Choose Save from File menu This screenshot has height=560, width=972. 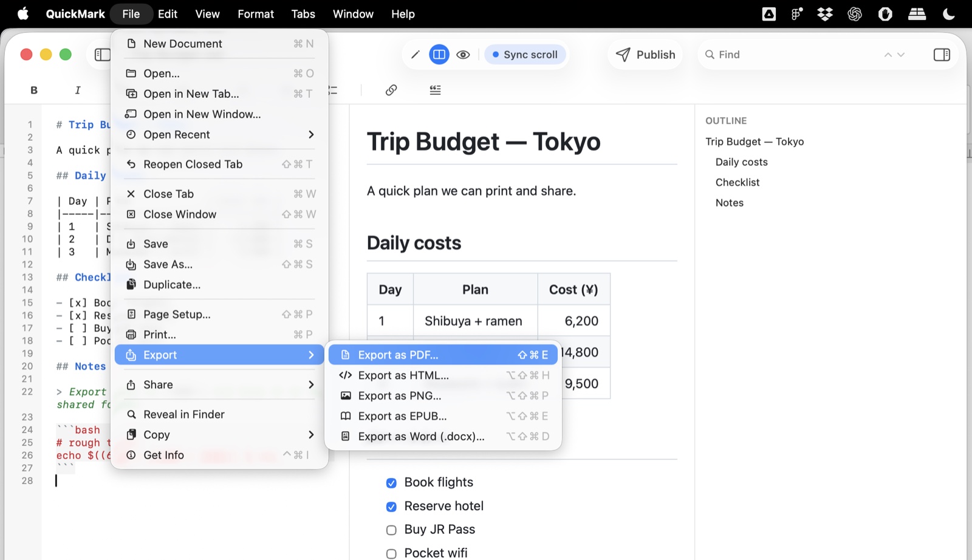pyautogui.click(x=219, y=244)
